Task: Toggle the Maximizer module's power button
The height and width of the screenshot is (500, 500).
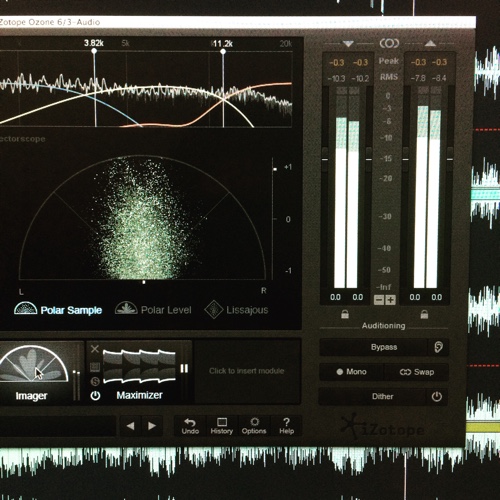Action: (95, 396)
